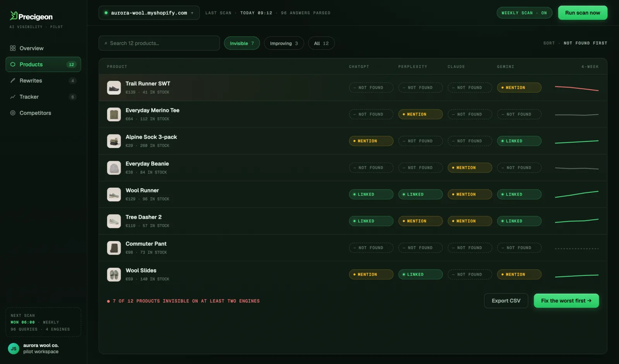The image size is (619, 364).
Task: Click Wool Slides Claude Not Found badge
Action: (470, 274)
